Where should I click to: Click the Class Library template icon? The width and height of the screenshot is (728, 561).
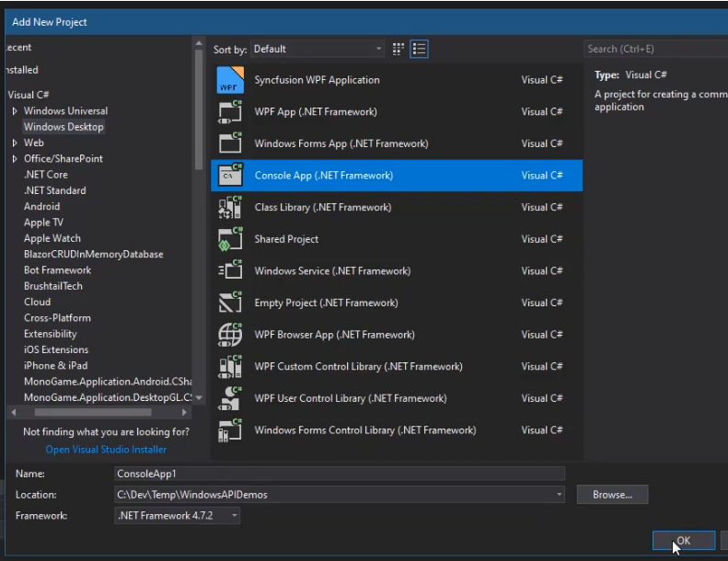[x=230, y=208]
